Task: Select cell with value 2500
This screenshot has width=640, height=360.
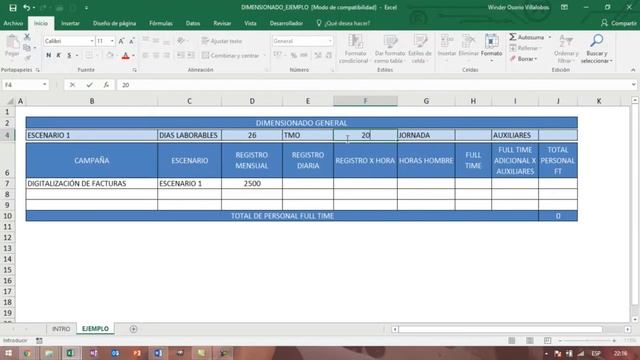Action: coord(252,183)
